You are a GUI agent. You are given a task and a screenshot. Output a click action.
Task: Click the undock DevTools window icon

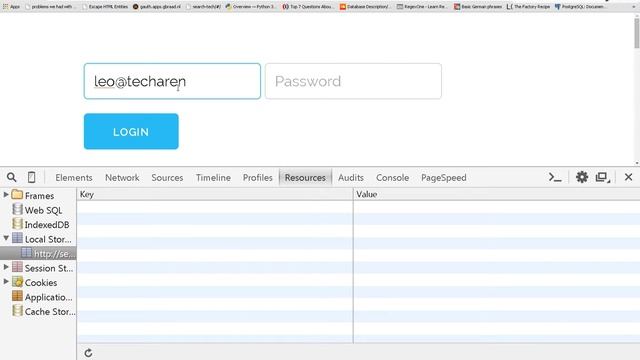[x=602, y=177]
